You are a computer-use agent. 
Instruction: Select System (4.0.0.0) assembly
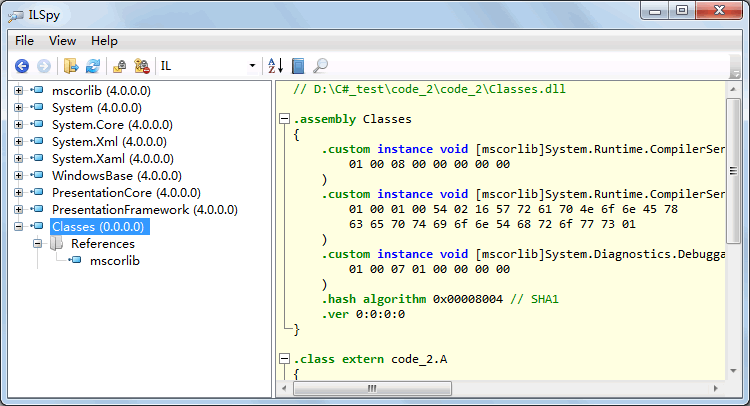pos(97,108)
